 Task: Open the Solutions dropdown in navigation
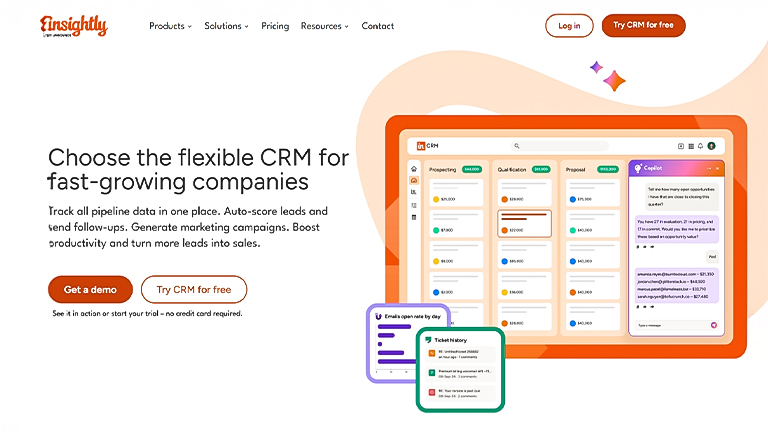[x=226, y=26]
